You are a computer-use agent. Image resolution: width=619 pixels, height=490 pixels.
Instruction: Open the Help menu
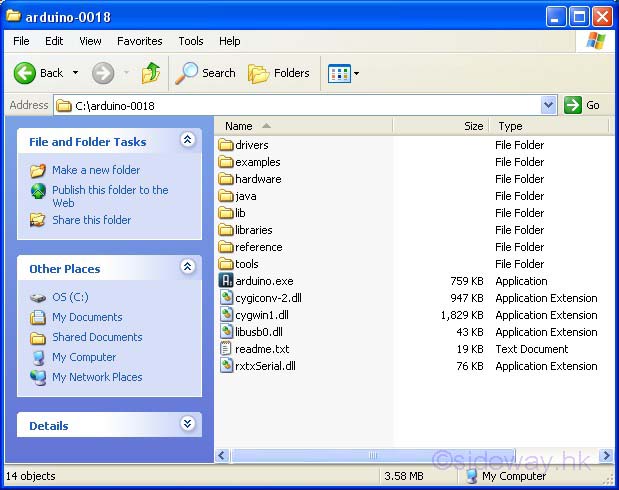pyautogui.click(x=229, y=41)
